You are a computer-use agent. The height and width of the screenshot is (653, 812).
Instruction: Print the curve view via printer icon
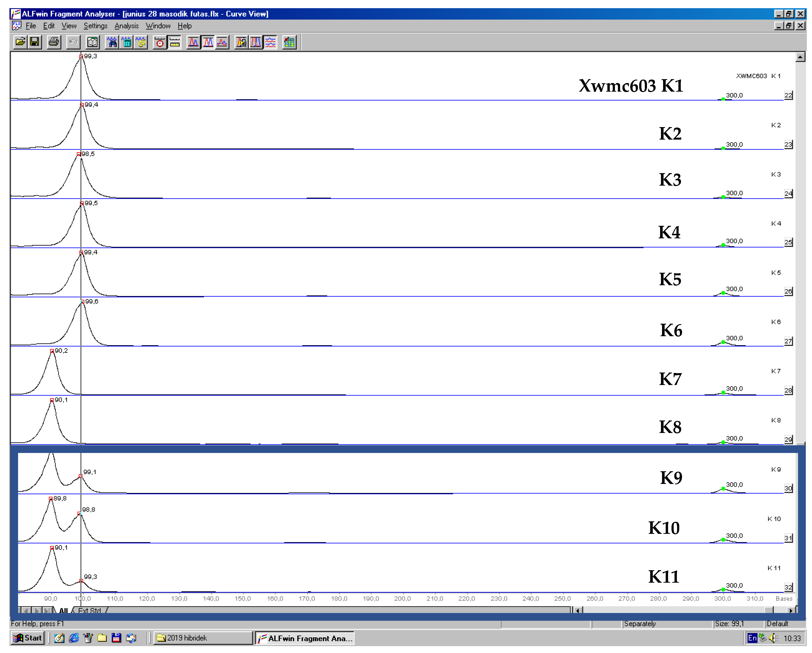[54, 42]
